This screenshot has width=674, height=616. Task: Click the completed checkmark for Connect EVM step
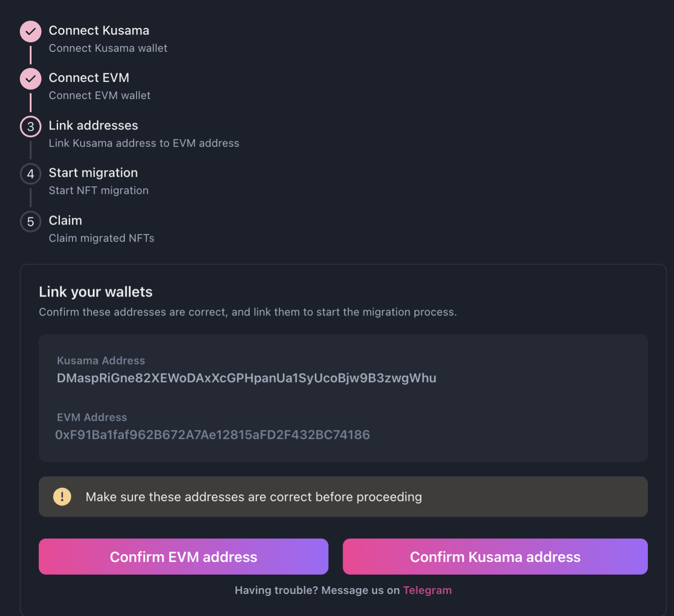(x=30, y=79)
